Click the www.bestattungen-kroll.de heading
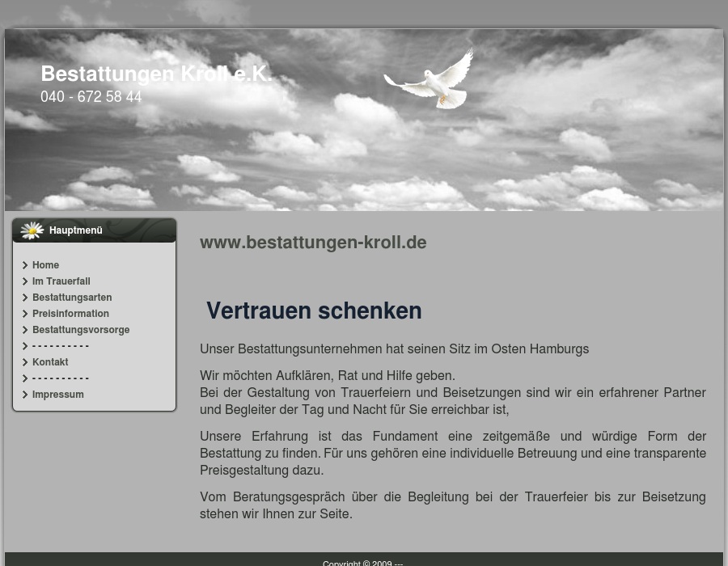The width and height of the screenshot is (728, 566). point(313,243)
